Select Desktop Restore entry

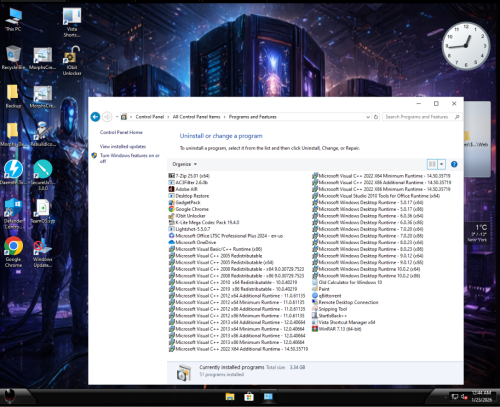tap(189, 196)
